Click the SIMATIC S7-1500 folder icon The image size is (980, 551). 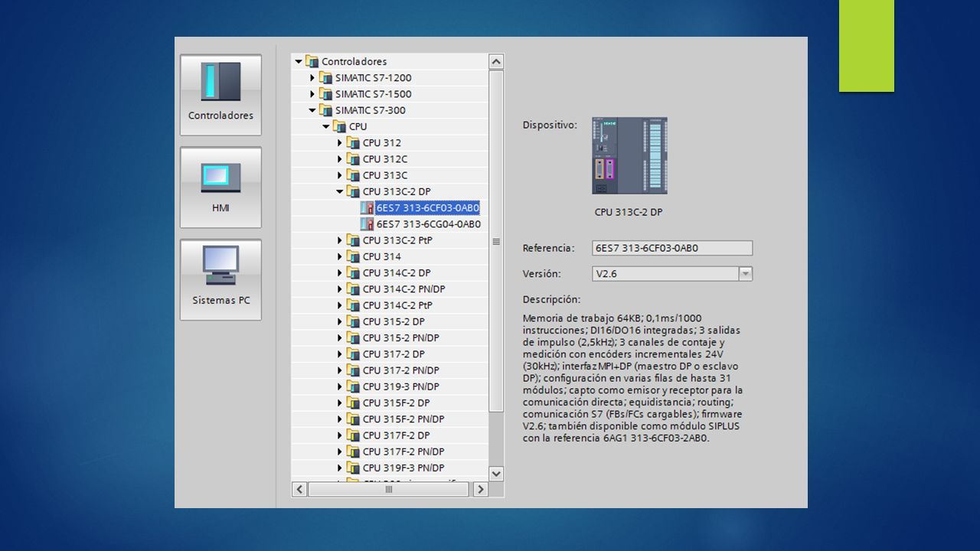[x=325, y=93]
